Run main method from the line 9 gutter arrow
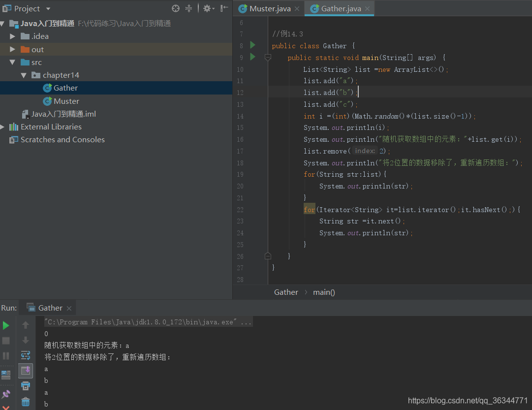 (x=252, y=57)
